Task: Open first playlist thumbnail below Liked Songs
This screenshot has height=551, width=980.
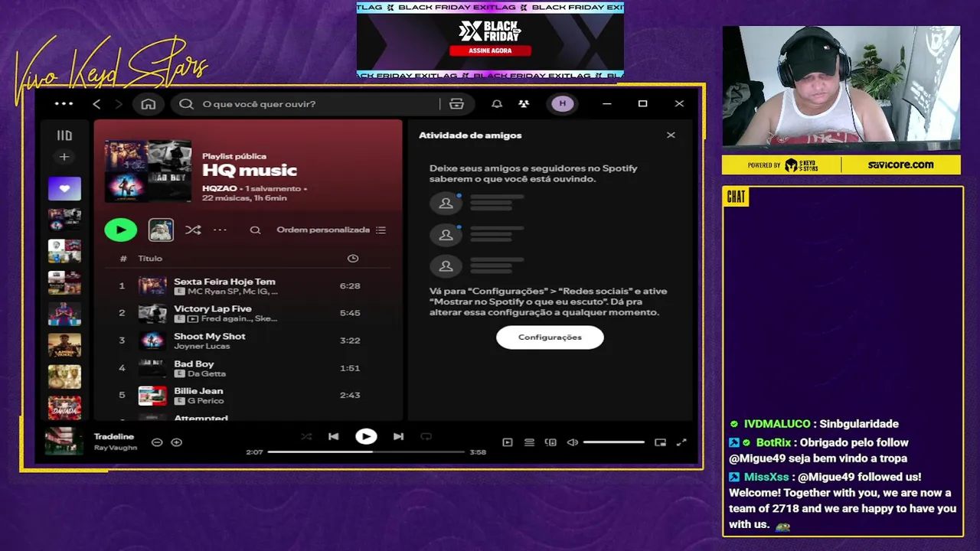Action: tap(64, 220)
